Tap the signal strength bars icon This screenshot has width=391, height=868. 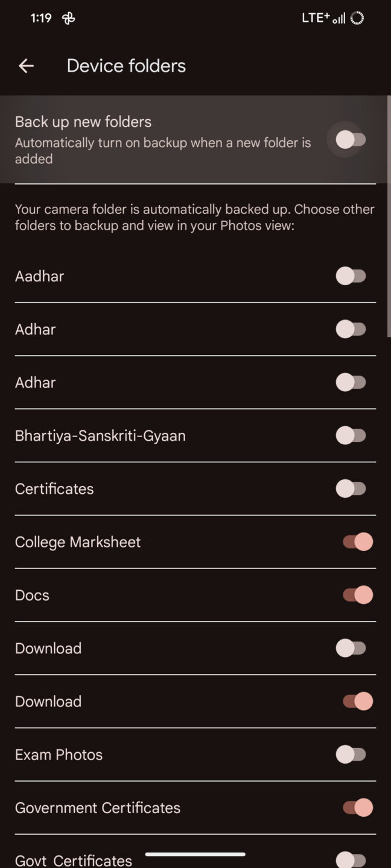[339, 19]
